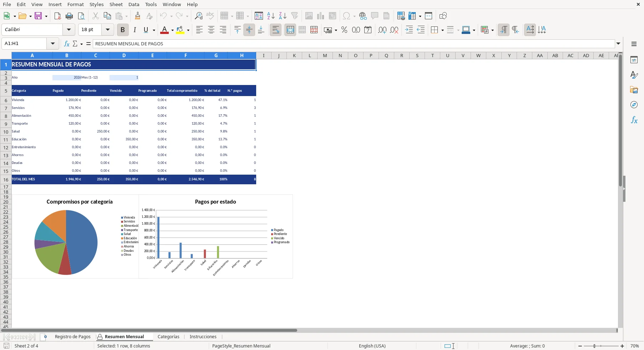Export directly as PDF icon
The image size is (644, 350).
(x=57, y=16)
